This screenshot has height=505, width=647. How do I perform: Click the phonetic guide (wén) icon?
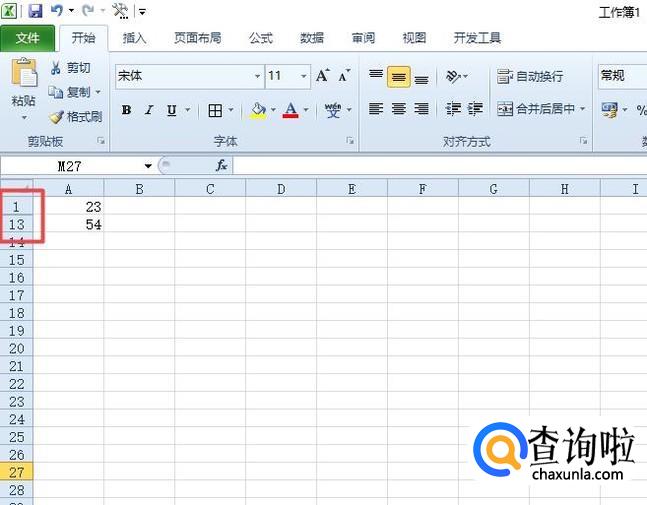point(333,110)
